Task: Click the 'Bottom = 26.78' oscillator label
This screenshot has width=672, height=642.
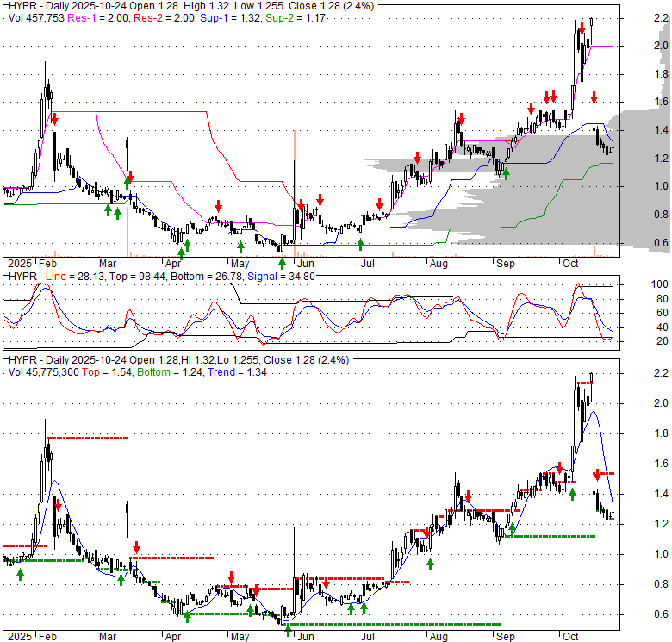Action: (207, 277)
